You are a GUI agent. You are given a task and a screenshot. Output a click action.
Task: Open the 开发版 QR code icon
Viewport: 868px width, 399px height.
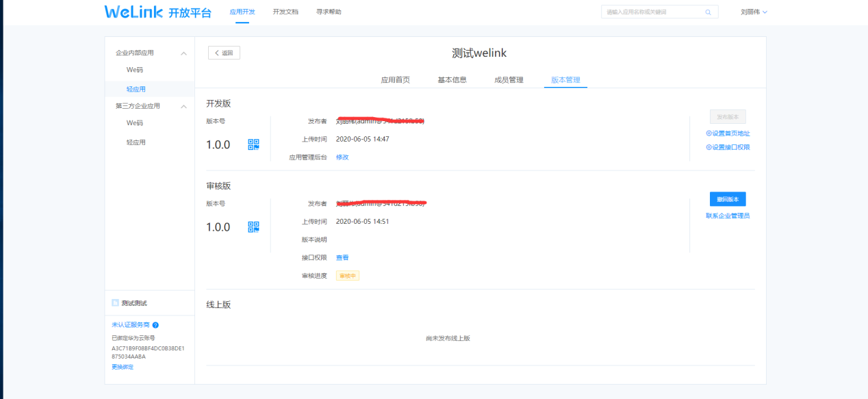pyautogui.click(x=253, y=144)
